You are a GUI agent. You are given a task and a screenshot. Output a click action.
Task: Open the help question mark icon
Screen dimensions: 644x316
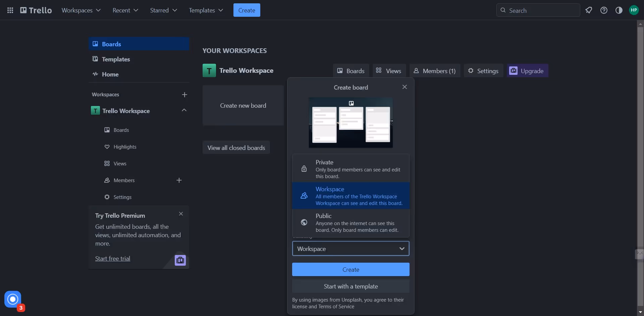(x=604, y=10)
